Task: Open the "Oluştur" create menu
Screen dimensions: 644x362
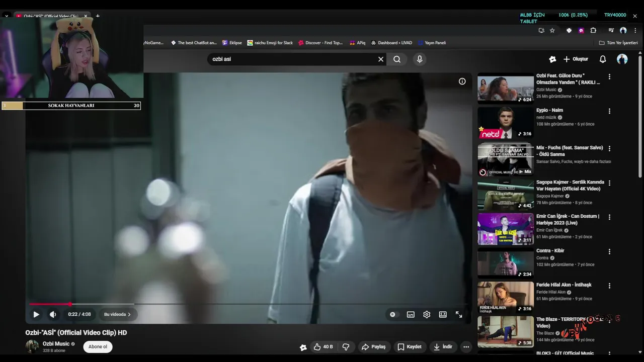Action: pos(576,59)
